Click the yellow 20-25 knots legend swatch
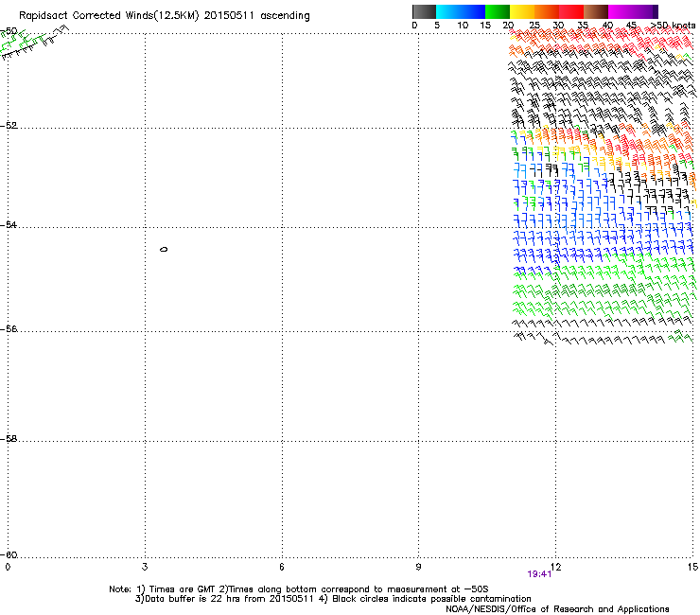 [522, 11]
